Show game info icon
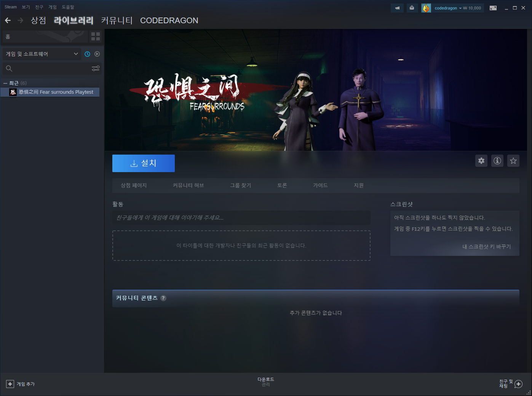Image resolution: width=532 pixels, height=396 pixels. 497,161
